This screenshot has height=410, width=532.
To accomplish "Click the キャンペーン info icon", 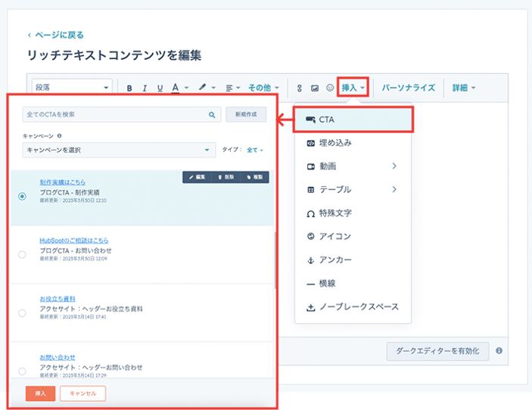I will (59, 135).
